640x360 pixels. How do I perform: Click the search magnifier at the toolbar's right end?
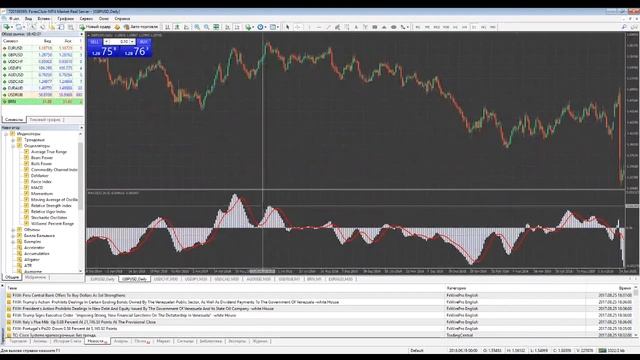(624, 27)
